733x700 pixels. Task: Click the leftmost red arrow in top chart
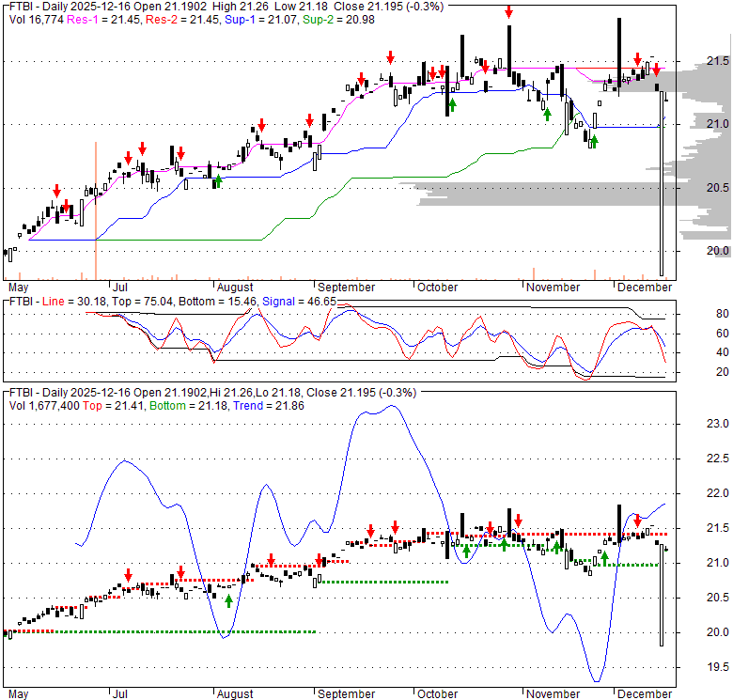56,192
